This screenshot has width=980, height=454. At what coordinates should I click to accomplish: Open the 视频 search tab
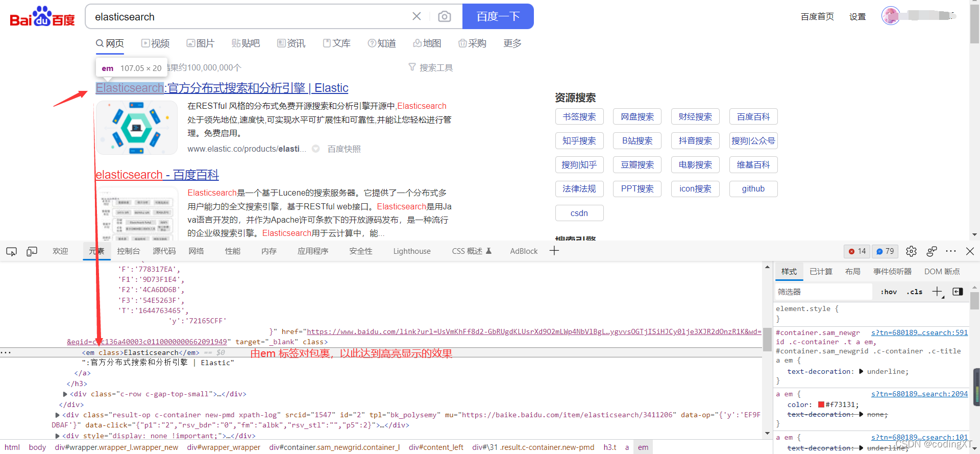click(x=156, y=43)
